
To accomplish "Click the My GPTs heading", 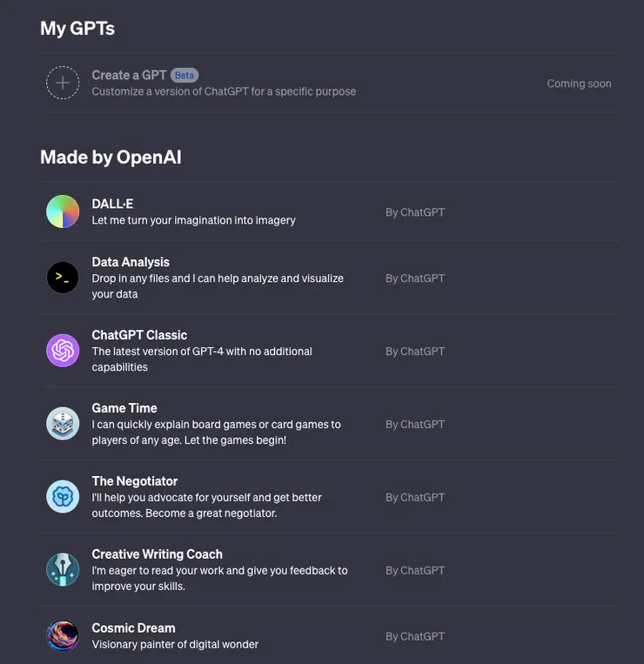I will tap(77, 29).
